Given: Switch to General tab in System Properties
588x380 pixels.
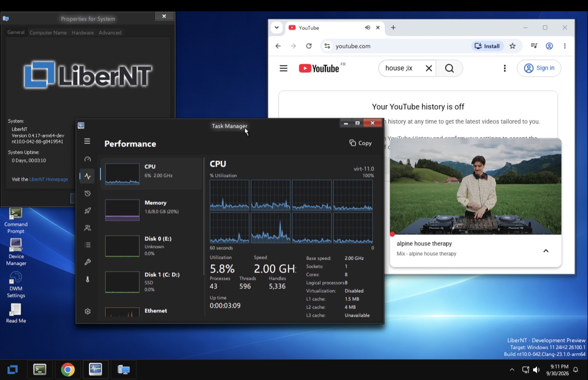Looking at the screenshot, I should [16, 32].
